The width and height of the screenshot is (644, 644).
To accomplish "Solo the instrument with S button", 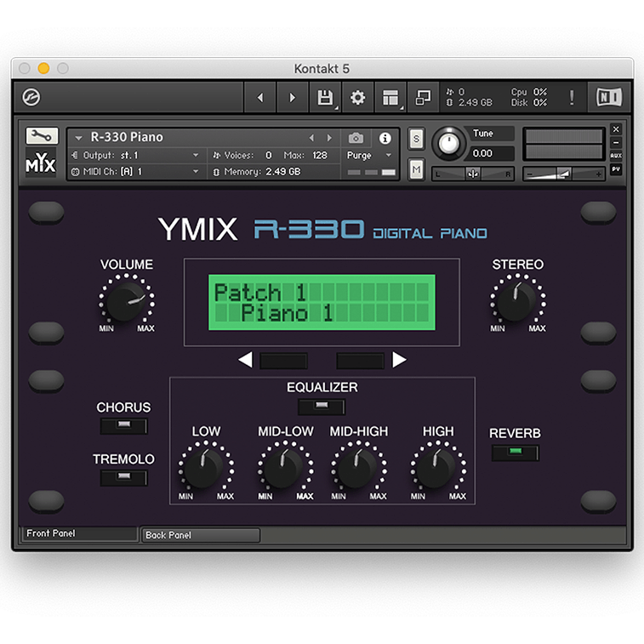I will 416,139.
